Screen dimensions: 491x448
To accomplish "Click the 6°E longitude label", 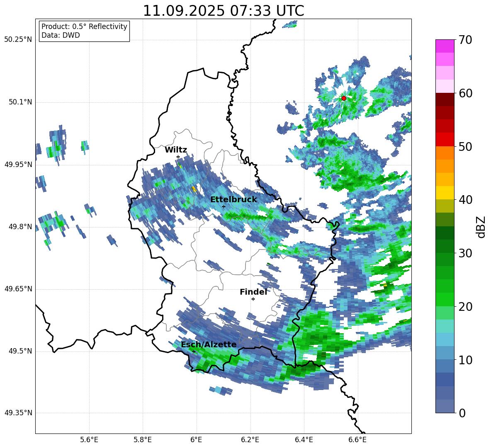I will tap(196, 440).
